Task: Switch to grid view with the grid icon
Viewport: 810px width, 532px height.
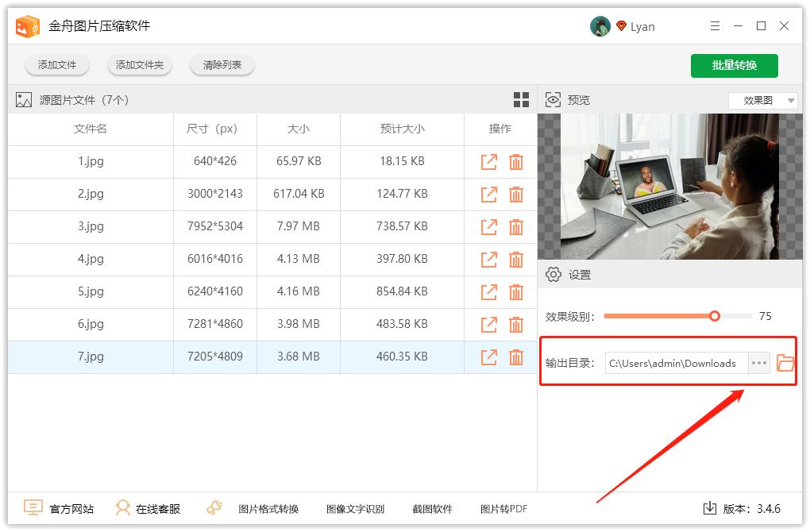Action: [x=521, y=99]
